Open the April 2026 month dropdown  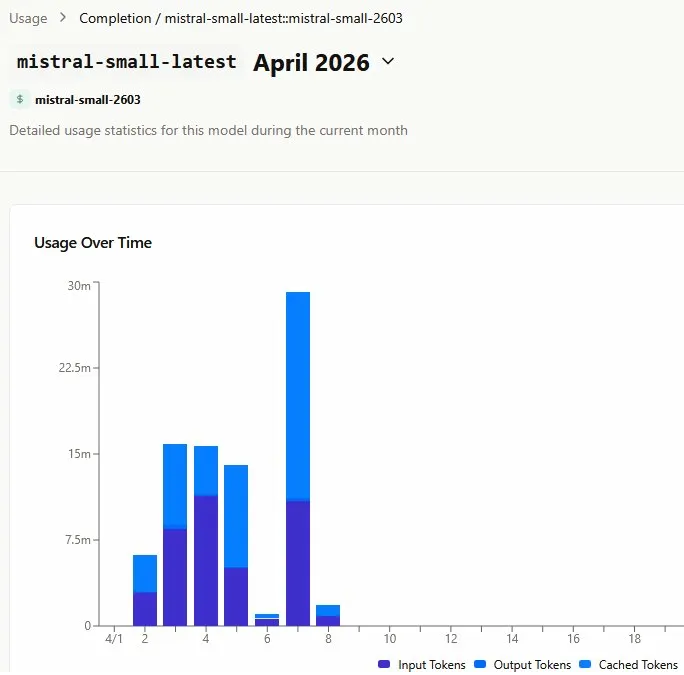[x=324, y=62]
